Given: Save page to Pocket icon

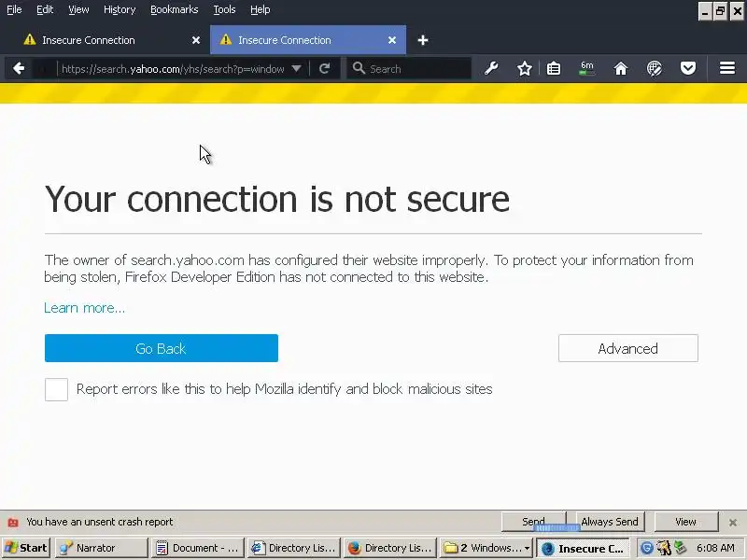Looking at the screenshot, I should pos(687,68).
